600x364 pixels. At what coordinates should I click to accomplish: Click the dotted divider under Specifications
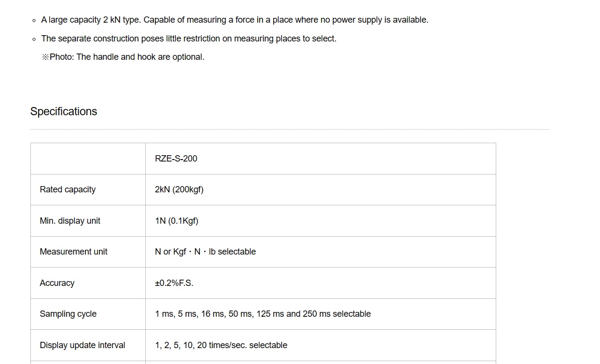pyautogui.click(x=290, y=129)
